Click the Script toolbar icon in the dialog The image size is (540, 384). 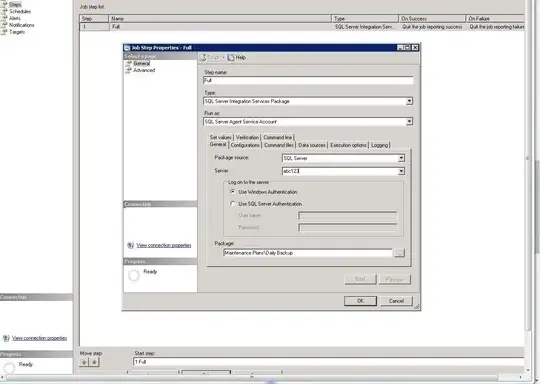tap(203, 58)
